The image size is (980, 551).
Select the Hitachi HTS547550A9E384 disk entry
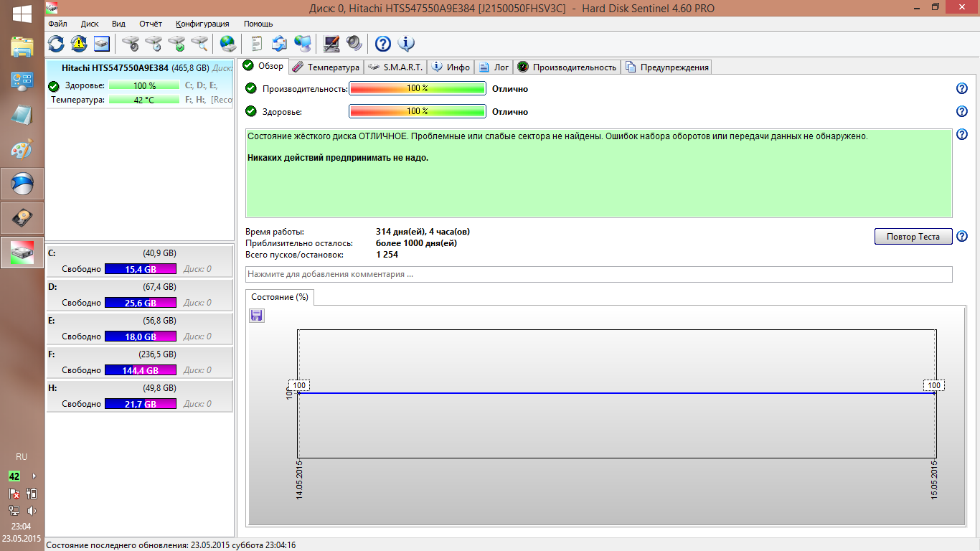140,83
